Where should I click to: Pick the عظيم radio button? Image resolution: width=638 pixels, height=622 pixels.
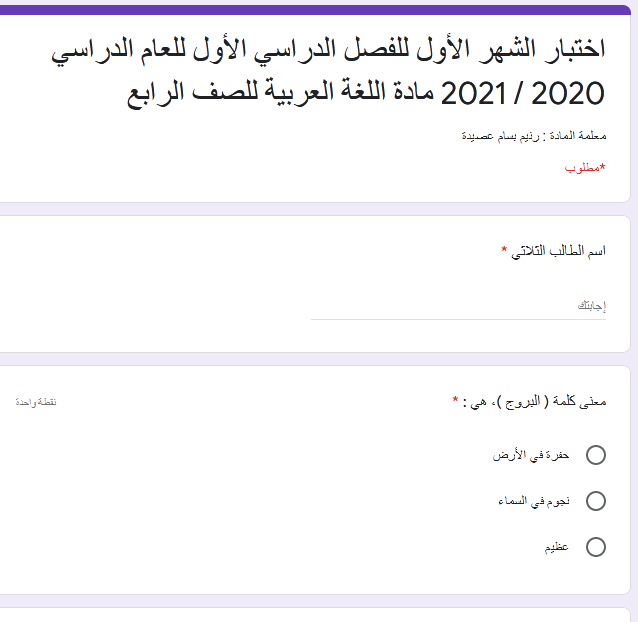pyautogui.click(x=596, y=547)
